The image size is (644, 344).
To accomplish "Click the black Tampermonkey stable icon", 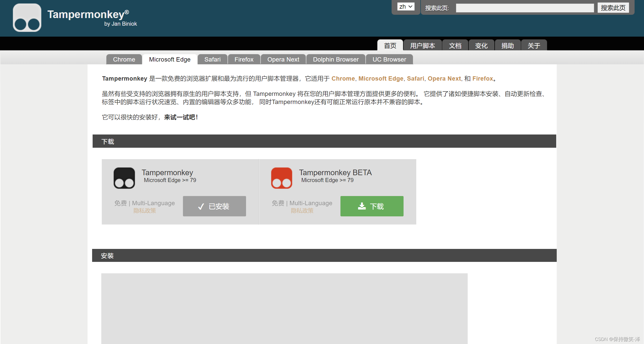I will coord(124,178).
